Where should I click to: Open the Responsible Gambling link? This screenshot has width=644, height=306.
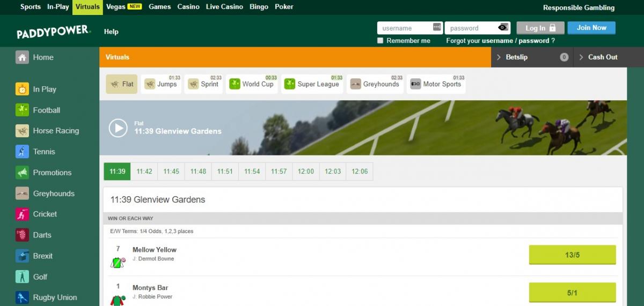[x=579, y=8]
